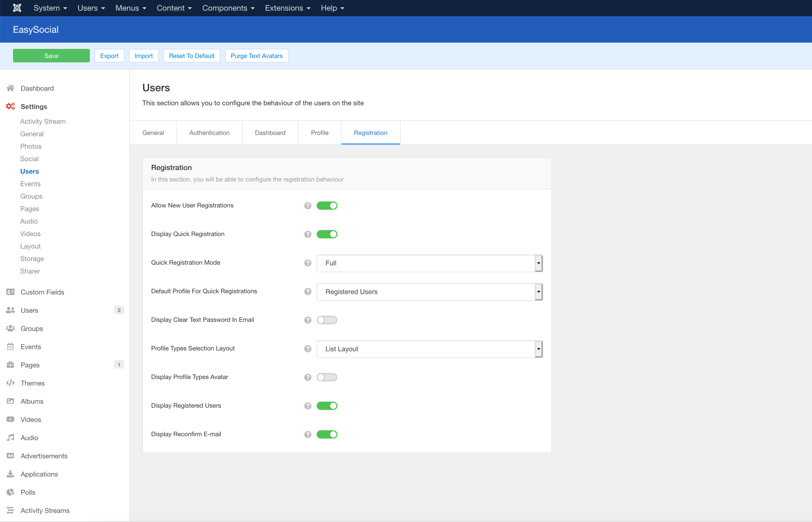Click the Pages briefcase icon

[10, 365]
